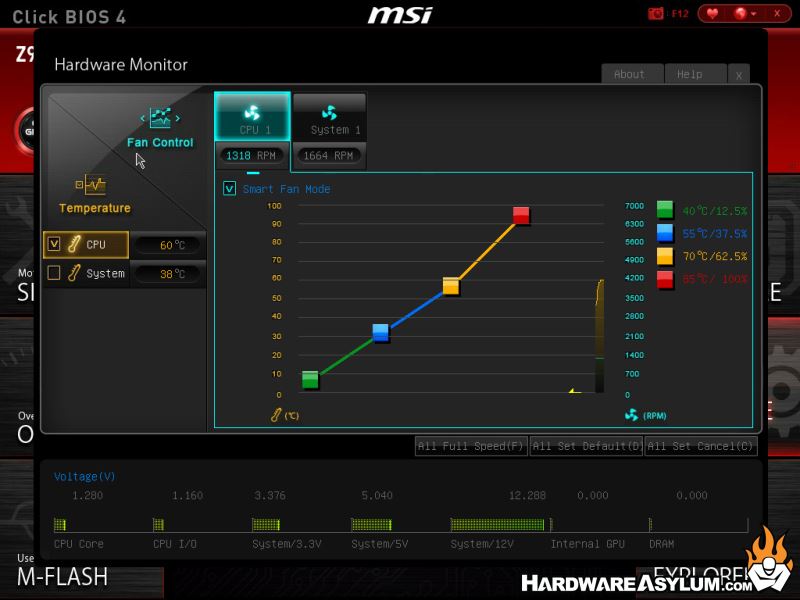The image size is (800, 600).
Task: Click the 1318 RPM readout
Action: pyautogui.click(x=251, y=156)
